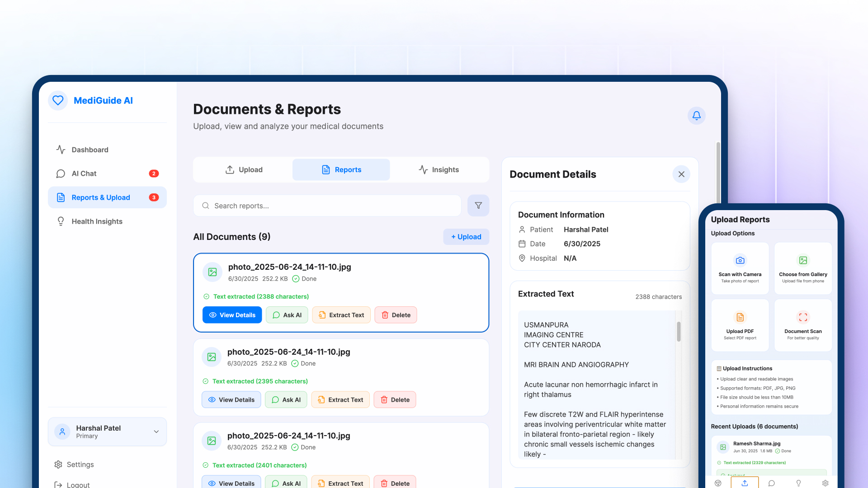
Task: Click the + Upload button
Action: click(x=466, y=237)
